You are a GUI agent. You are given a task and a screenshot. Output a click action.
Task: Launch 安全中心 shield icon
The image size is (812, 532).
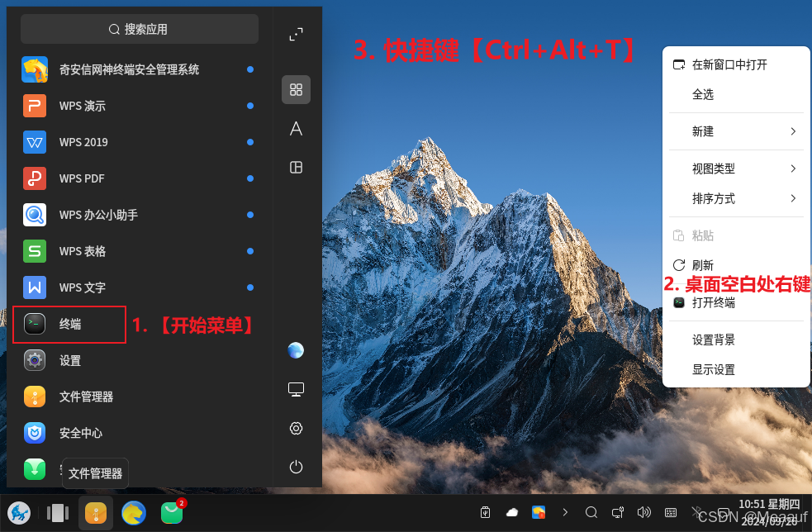tap(35, 433)
